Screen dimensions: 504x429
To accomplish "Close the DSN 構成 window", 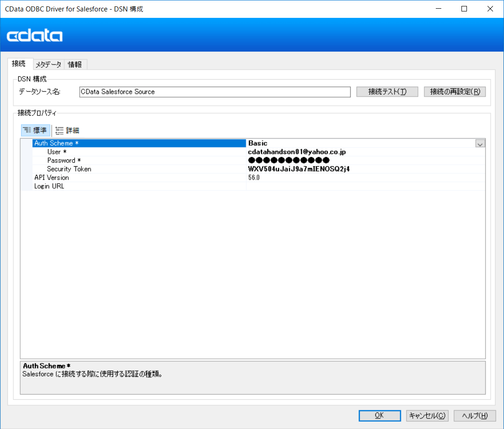I will [490, 9].
